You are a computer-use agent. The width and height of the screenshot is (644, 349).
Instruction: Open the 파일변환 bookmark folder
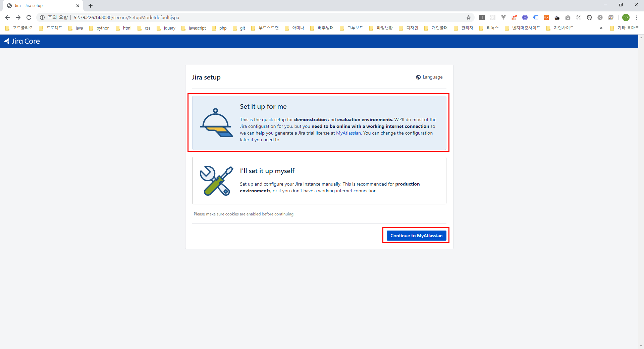pyautogui.click(x=381, y=28)
